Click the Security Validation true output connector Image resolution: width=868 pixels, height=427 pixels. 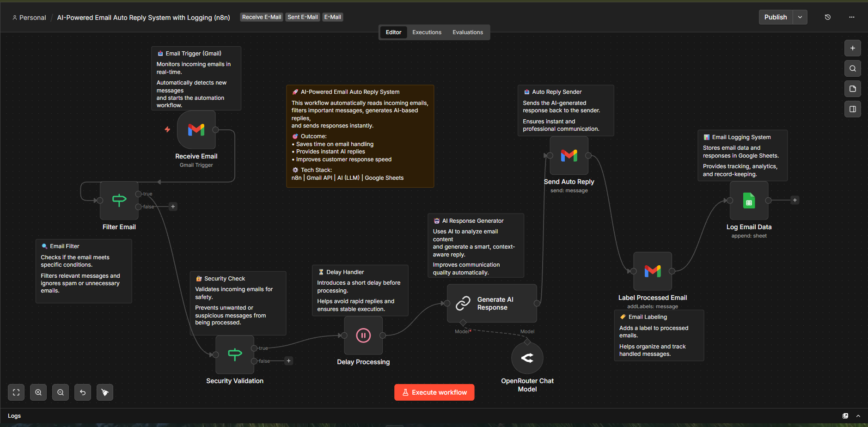click(x=254, y=348)
